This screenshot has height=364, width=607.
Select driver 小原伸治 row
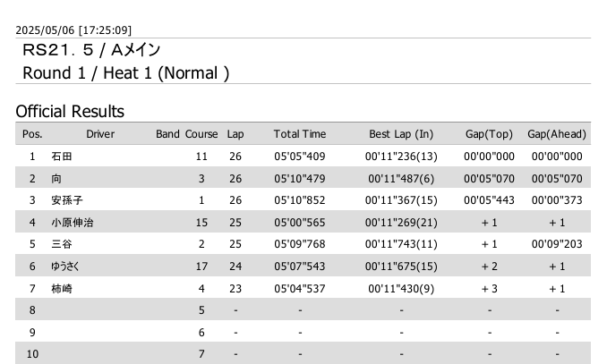coord(303,223)
